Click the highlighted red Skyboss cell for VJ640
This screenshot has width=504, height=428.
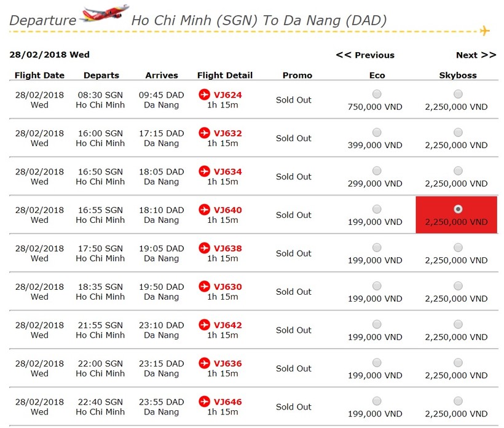pyautogui.click(x=457, y=215)
